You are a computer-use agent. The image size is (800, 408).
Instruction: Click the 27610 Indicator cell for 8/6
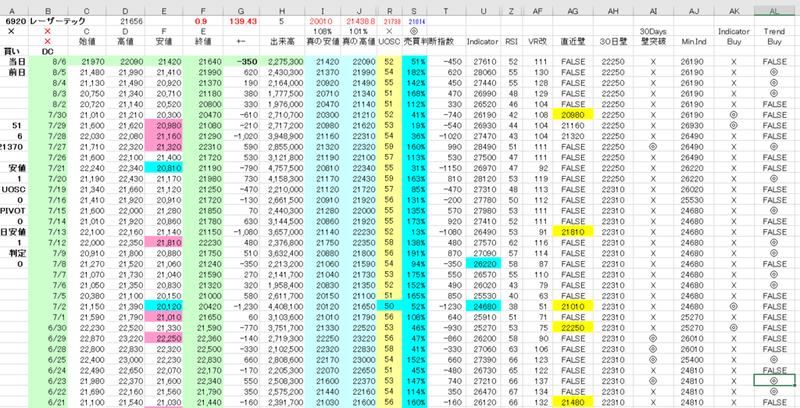[483, 62]
